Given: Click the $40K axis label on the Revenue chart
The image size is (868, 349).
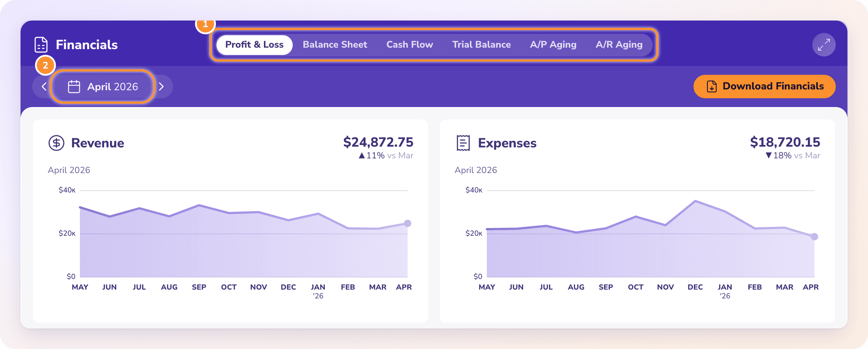Looking at the screenshot, I should pyautogui.click(x=67, y=190).
